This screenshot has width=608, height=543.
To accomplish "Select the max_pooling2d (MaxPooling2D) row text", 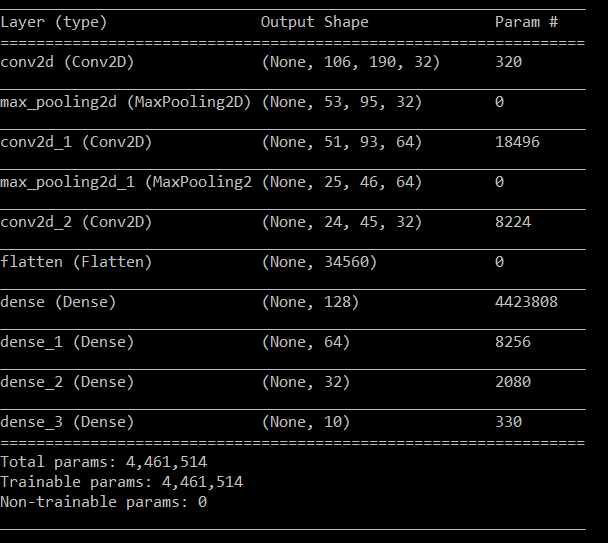I will tap(126, 102).
